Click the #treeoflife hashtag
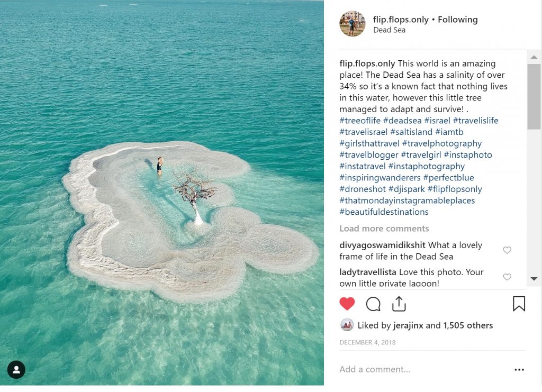The height and width of the screenshot is (392, 542). 360,121
